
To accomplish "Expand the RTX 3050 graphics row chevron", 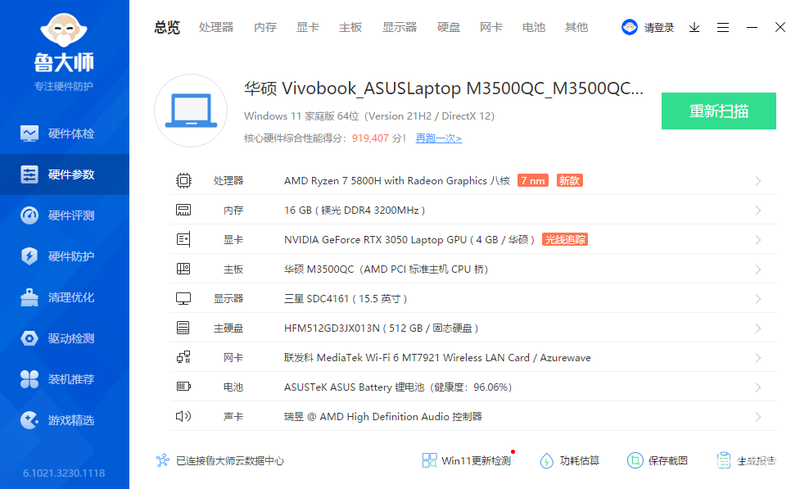I will click(x=758, y=240).
